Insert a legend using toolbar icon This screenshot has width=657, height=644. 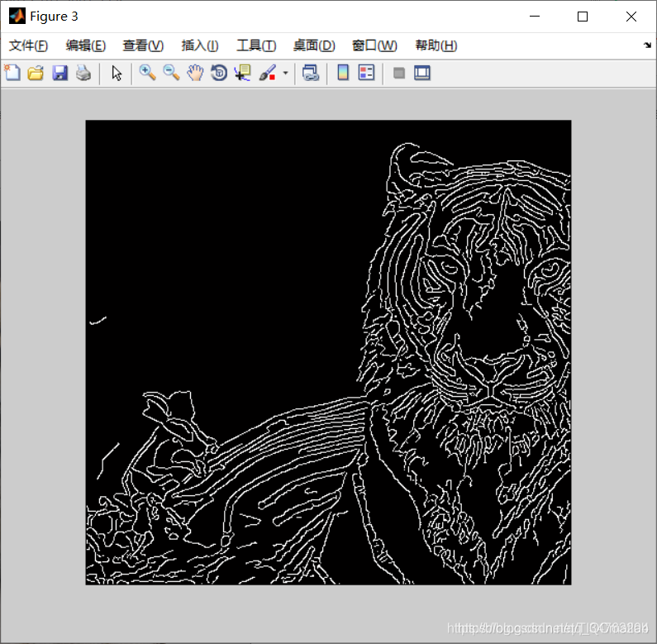click(367, 73)
